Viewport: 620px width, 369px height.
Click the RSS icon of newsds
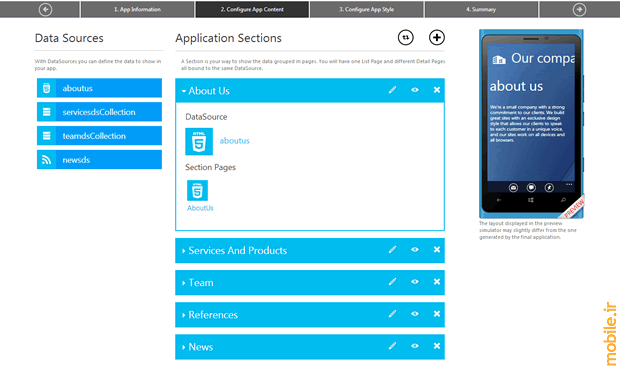coord(46,159)
